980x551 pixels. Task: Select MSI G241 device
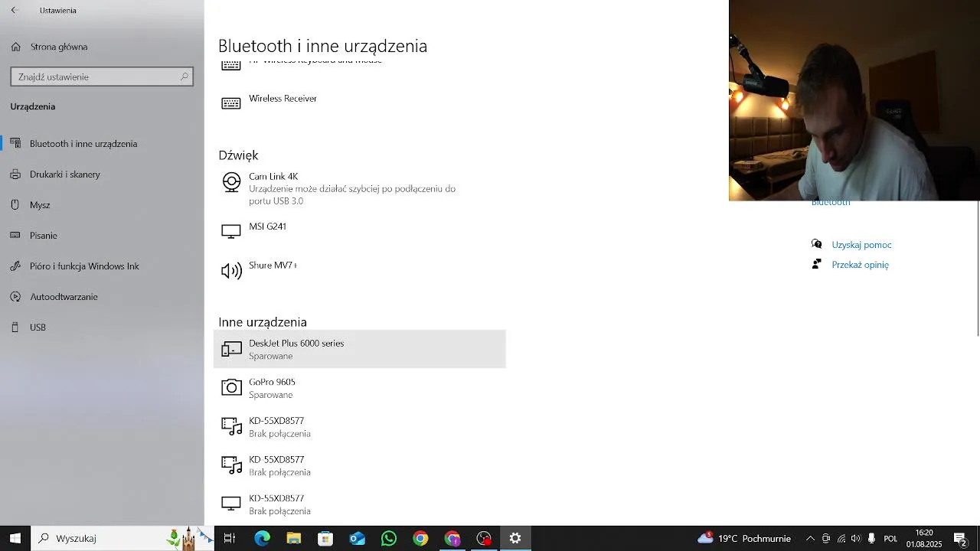359,231
